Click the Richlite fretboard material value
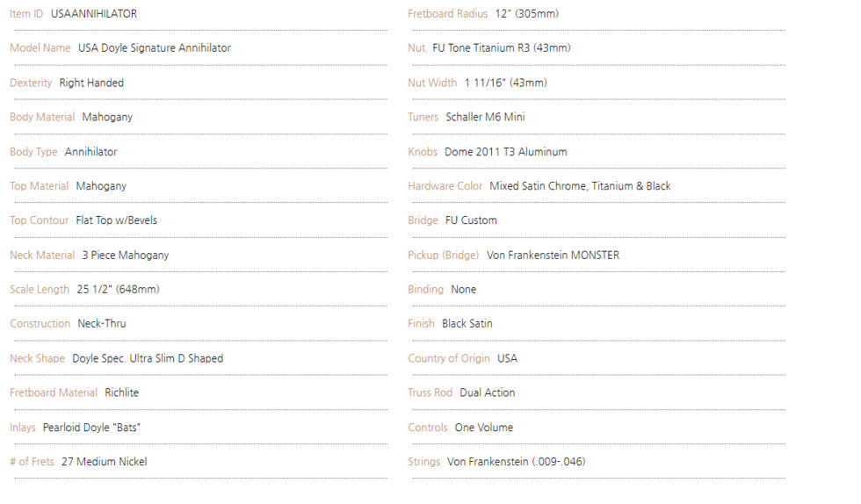The width and height of the screenshot is (861, 504). pos(122,392)
